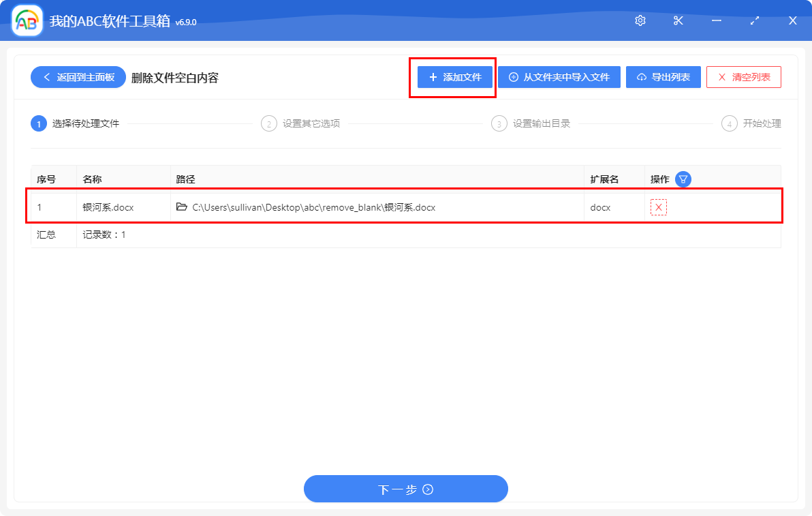Remove 银河系.docx using the red X icon
This screenshot has width=812, height=516.
click(x=658, y=207)
